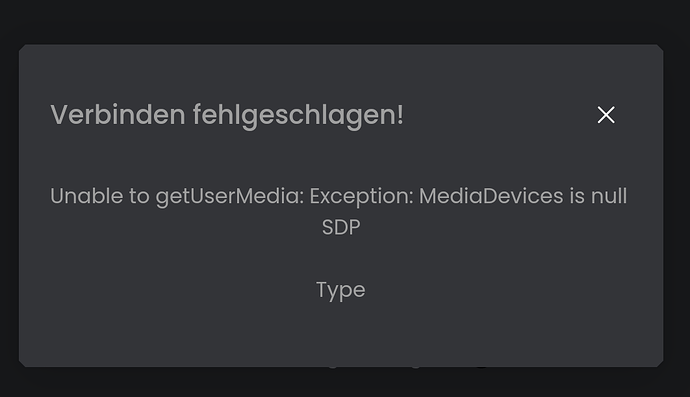690x397 pixels.
Task: Click the Verbinden fehlgeschlagen! heading
Action: point(227,115)
